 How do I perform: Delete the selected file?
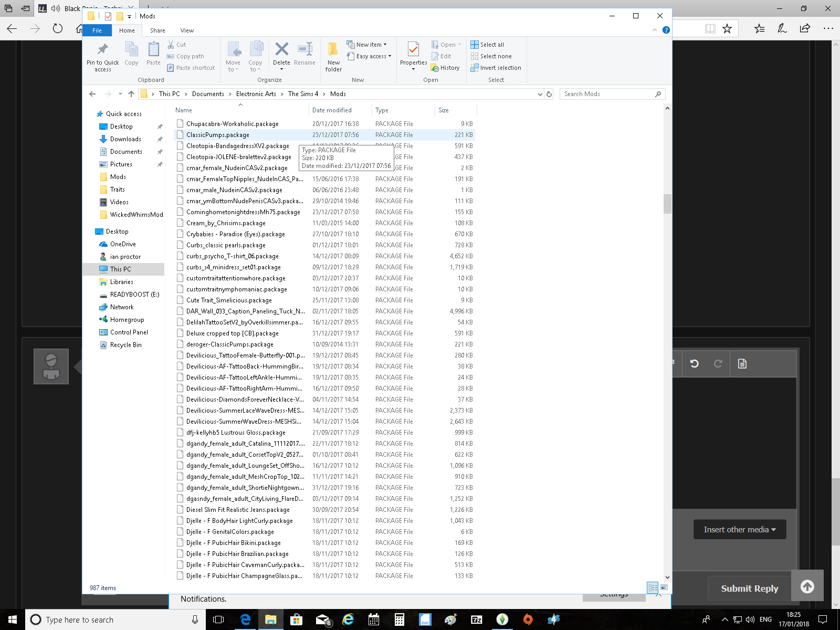281,56
